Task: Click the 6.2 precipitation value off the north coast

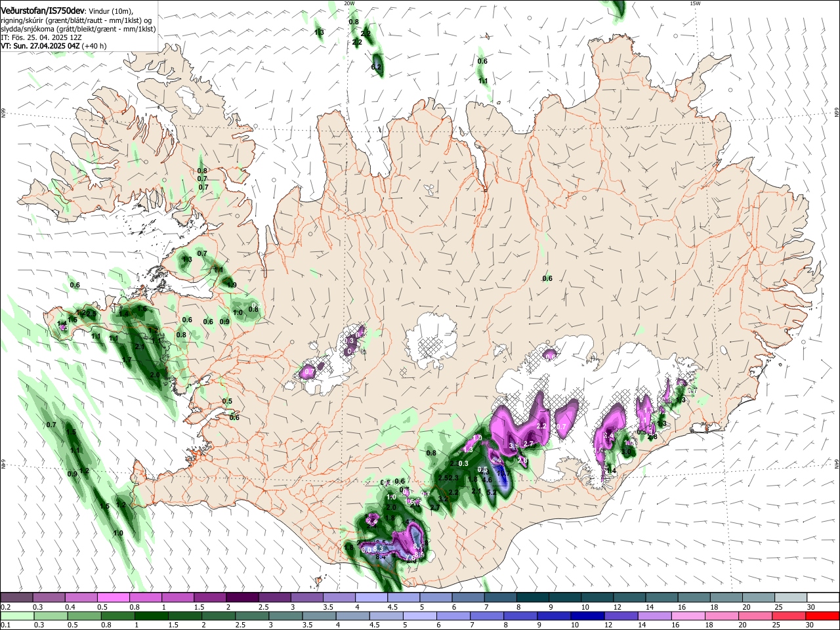Action: pos(376,67)
